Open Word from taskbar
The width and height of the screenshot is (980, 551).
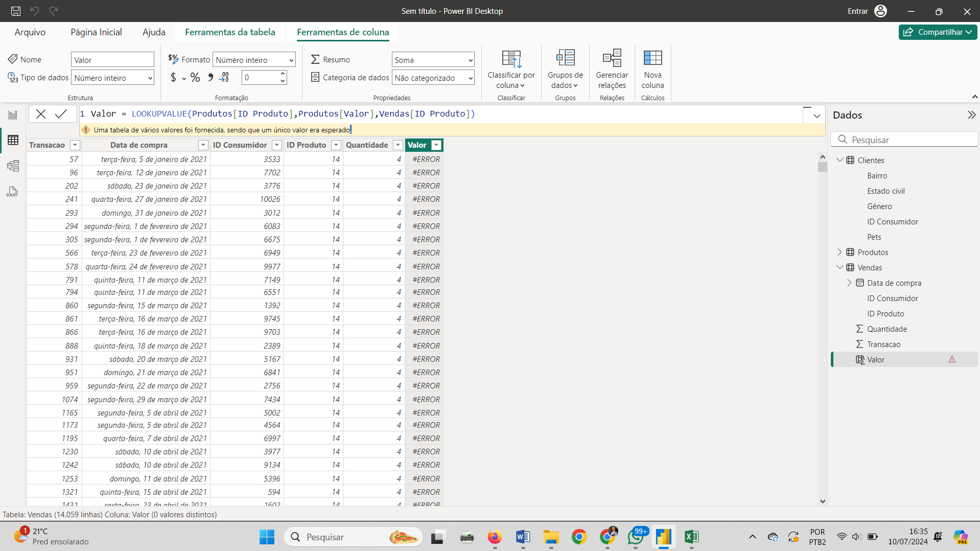pyautogui.click(x=523, y=537)
